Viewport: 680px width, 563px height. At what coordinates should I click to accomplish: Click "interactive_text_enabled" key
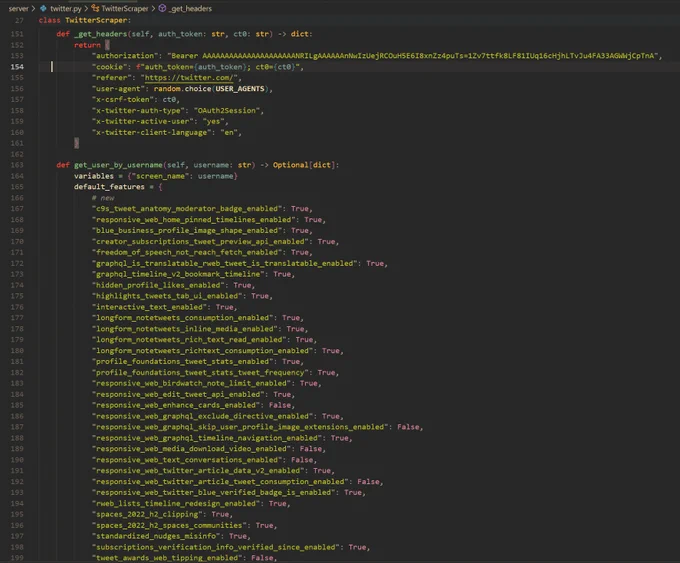(149, 307)
